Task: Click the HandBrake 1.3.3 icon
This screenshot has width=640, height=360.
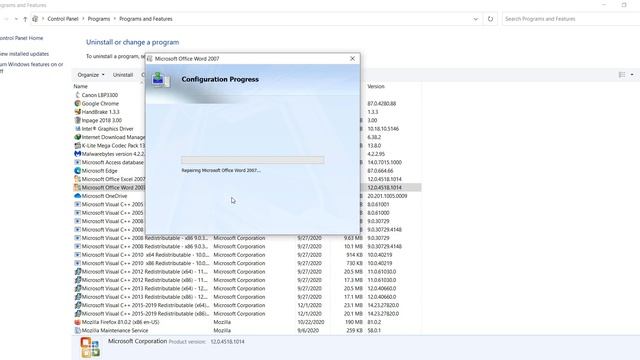Action: tap(78, 112)
